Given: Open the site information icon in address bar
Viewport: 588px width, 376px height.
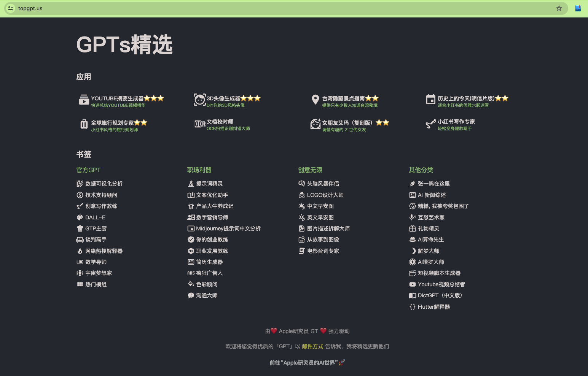Looking at the screenshot, I should click(x=11, y=8).
